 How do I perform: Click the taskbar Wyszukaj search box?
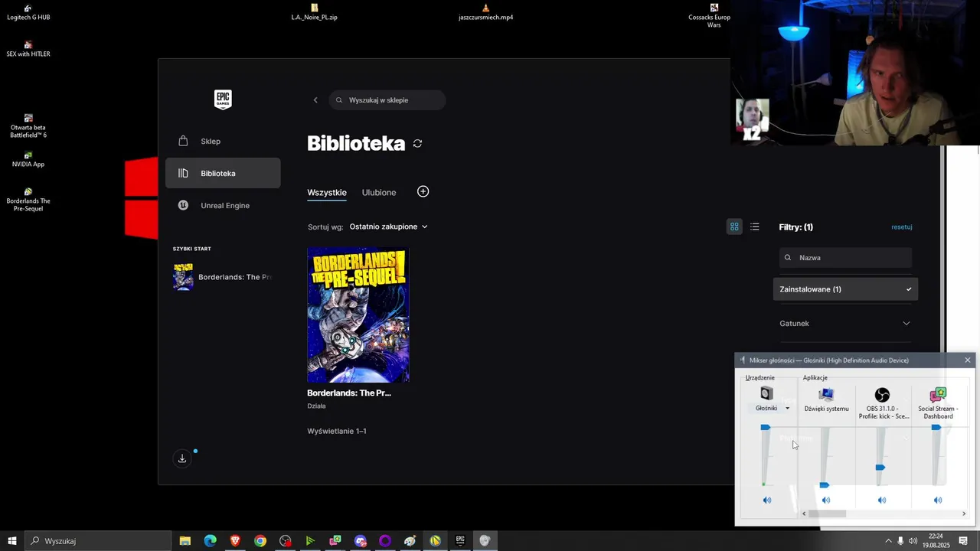tap(98, 541)
